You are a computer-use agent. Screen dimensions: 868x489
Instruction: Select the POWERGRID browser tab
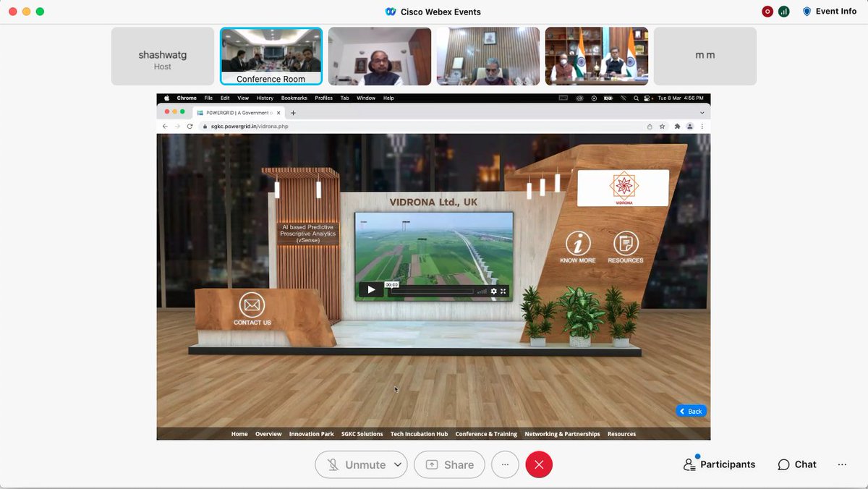tap(237, 113)
